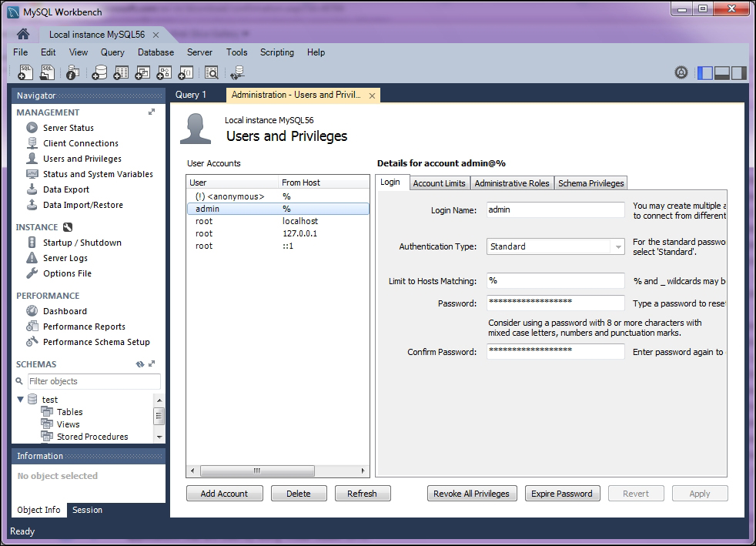Open the object inspector icon

(73, 72)
